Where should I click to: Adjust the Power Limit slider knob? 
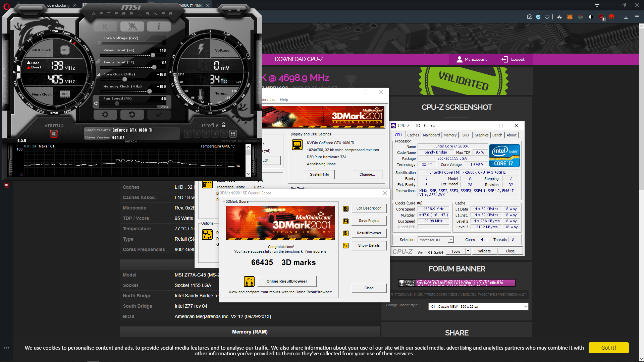click(153, 55)
